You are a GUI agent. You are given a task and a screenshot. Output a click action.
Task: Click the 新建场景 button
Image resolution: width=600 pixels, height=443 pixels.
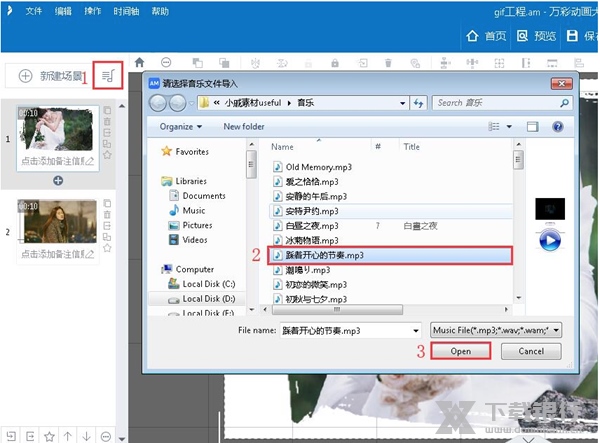click(x=48, y=76)
